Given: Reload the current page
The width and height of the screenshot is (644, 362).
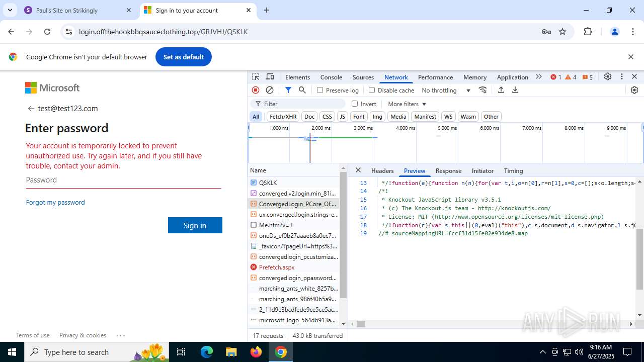Looking at the screenshot, I should (x=47, y=32).
